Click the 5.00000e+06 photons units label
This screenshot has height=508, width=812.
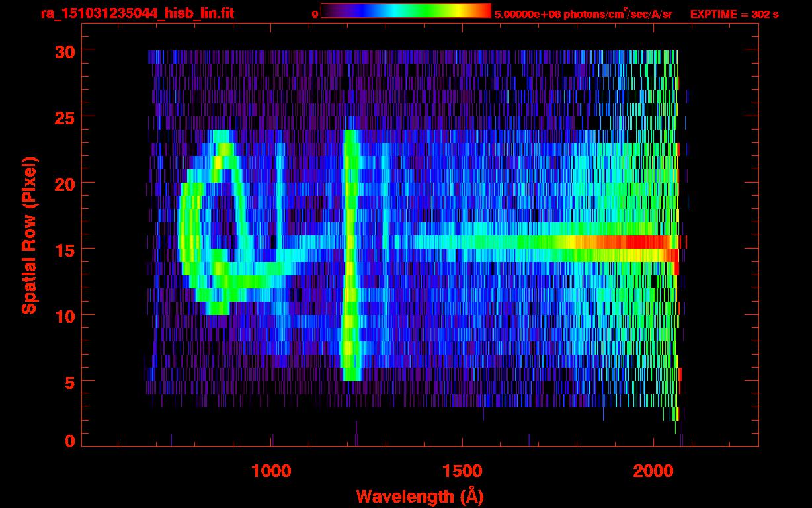[x=583, y=14]
